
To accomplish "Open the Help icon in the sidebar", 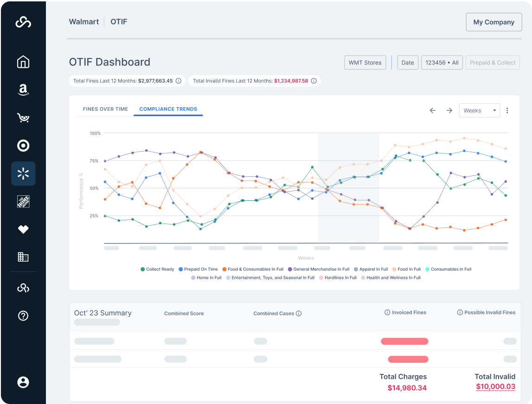I will pos(23,316).
